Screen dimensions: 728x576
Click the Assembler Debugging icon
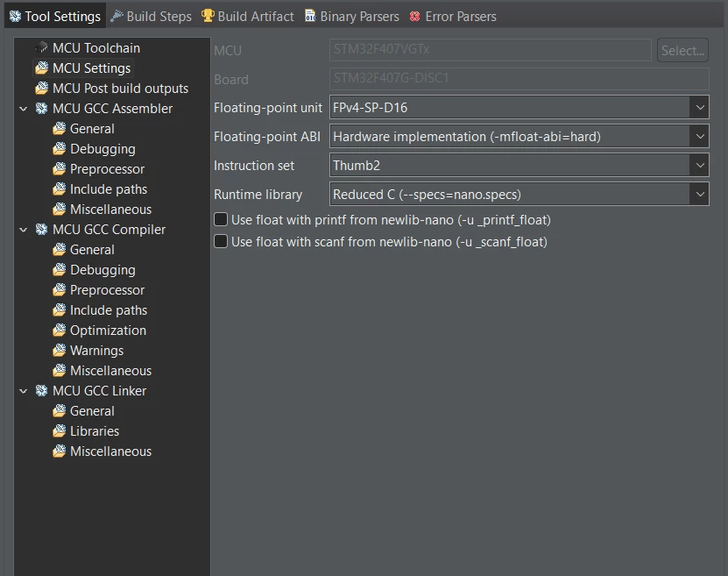(x=59, y=149)
